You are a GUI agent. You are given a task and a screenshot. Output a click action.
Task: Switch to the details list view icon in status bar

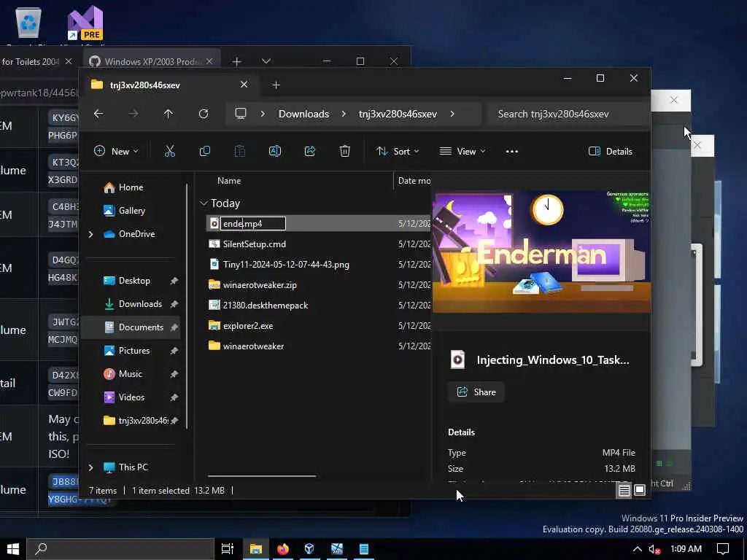(624, 491)
